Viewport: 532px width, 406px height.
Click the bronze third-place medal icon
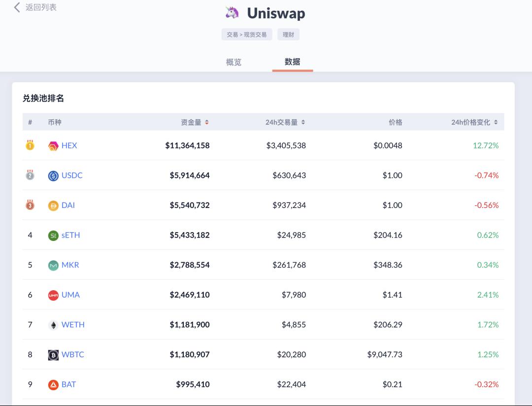click(30, 204)
